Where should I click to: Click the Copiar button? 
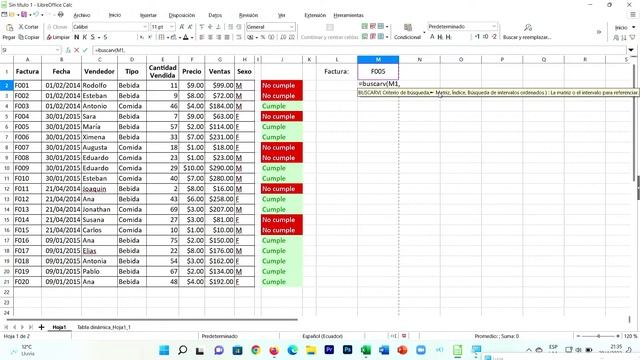[29, 37]
